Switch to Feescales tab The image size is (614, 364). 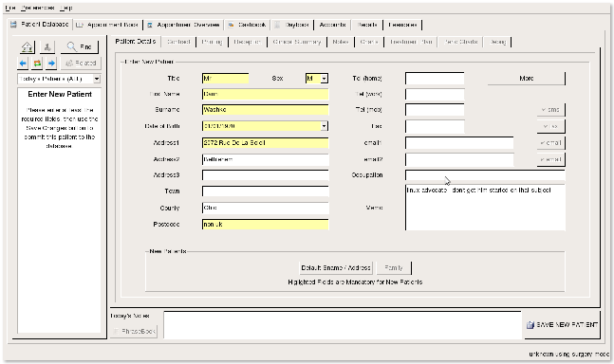(402, 25)
